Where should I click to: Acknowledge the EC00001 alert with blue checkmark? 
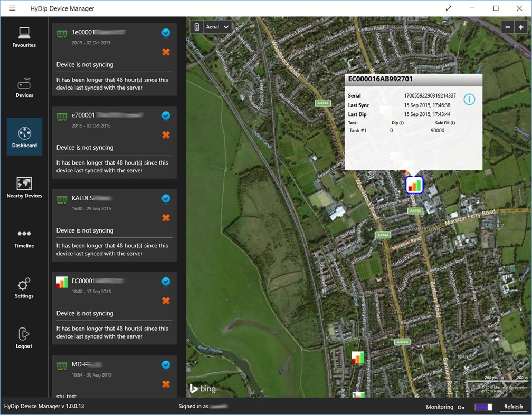166,282
